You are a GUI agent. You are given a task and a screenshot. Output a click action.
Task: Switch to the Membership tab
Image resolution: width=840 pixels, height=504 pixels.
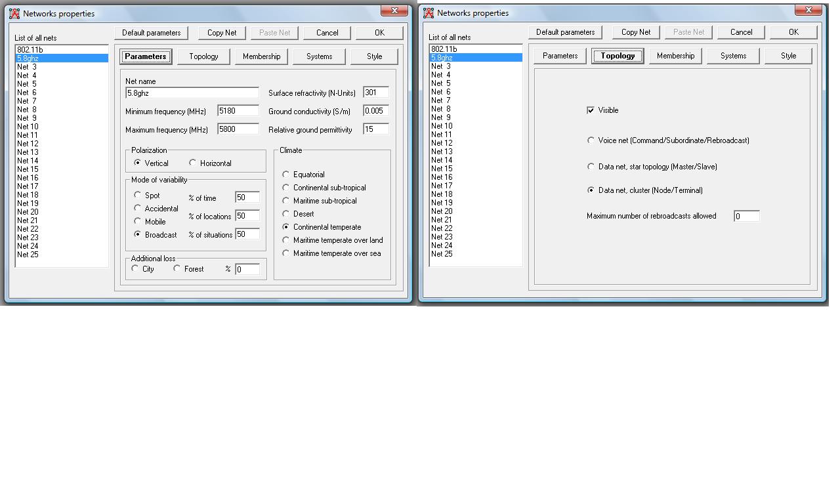coord(261,56)
